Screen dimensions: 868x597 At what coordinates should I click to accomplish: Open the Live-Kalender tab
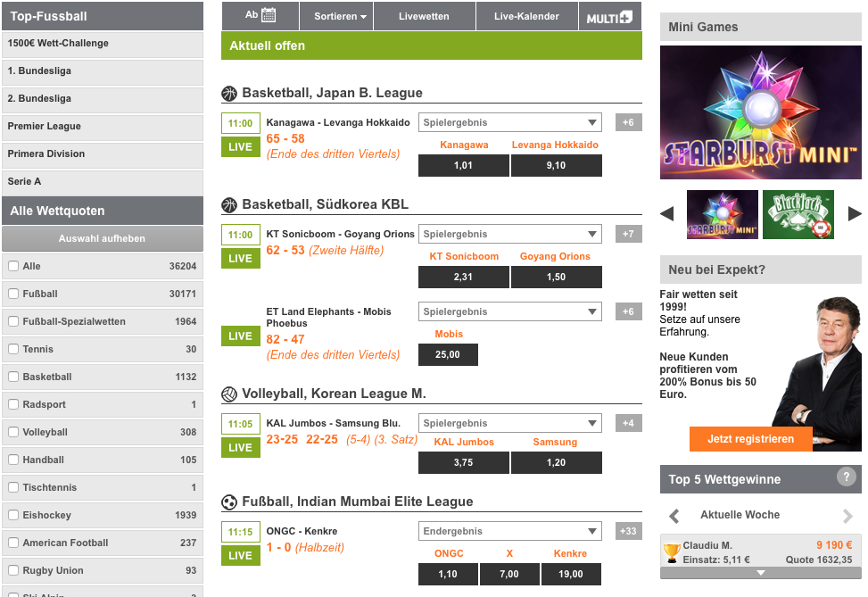[526, 16]
